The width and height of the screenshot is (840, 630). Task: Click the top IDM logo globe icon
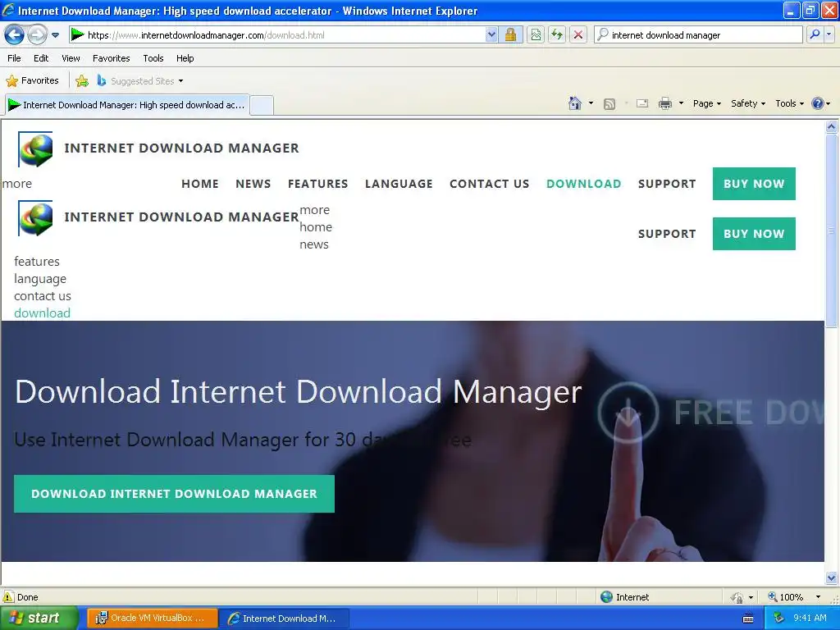[x=35, y=149]
